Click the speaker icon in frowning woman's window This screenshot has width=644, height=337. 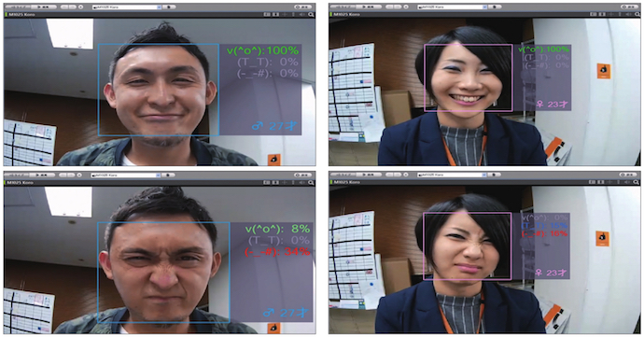[x=628, y=182]
